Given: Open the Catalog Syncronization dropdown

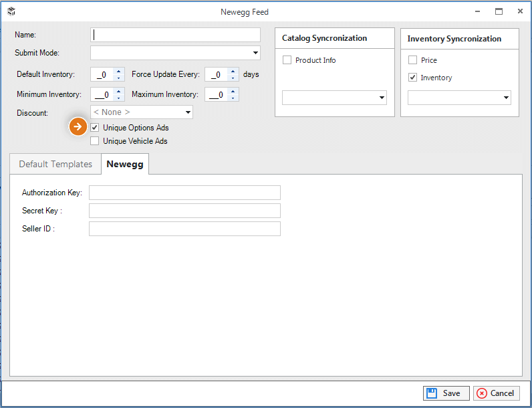Looking at the screenshot, I should [x=334, y=98].
